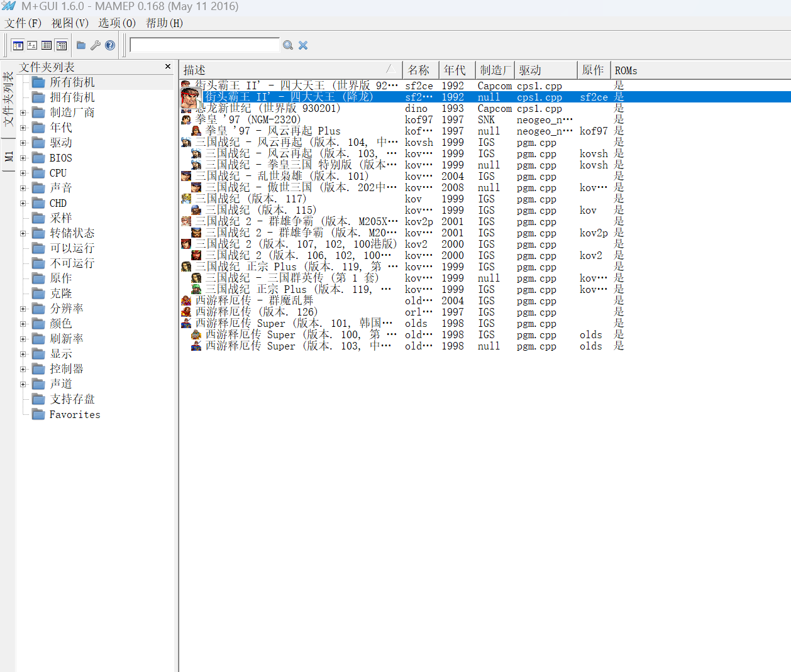Viewport: 791px width, 672px height.
Task: Switch to list view toolbar icon
Action: 47,45
